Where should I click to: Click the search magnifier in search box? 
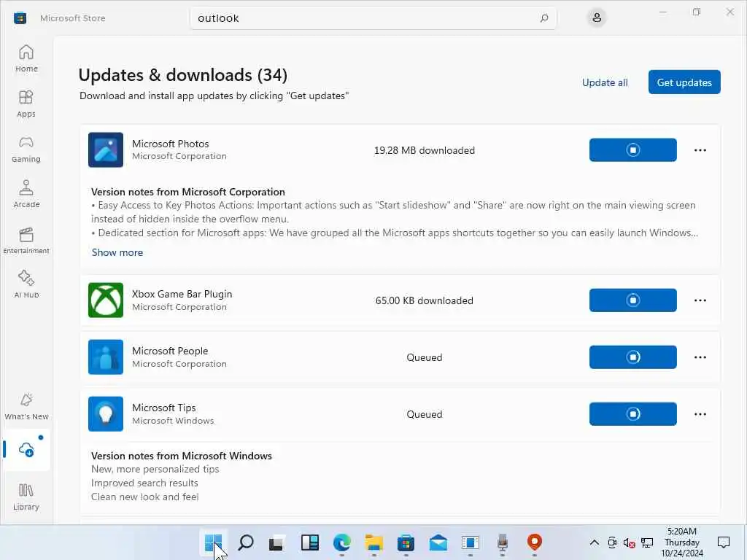(x=544, y=18)
